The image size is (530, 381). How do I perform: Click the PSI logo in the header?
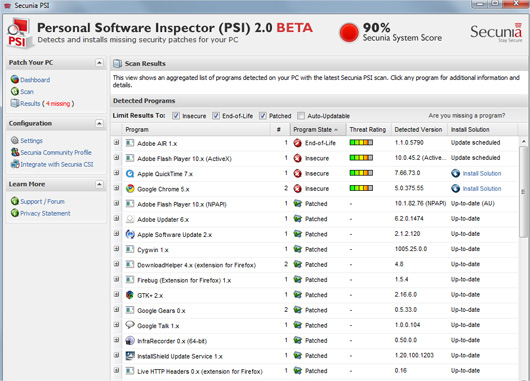point(20,33)
